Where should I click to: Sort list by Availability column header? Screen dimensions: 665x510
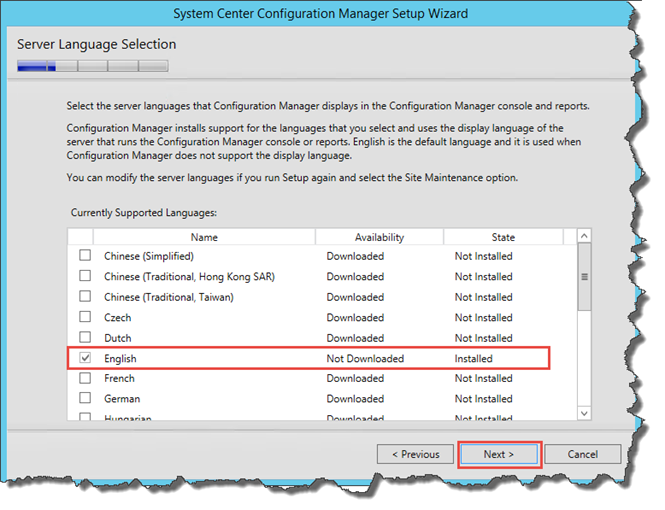(x=380, y=237)
